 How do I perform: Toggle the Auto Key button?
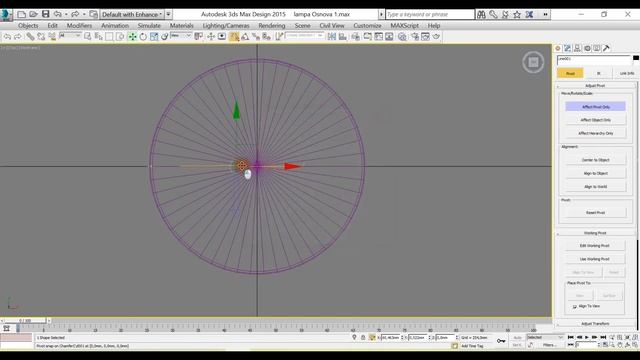pos(517,338)
